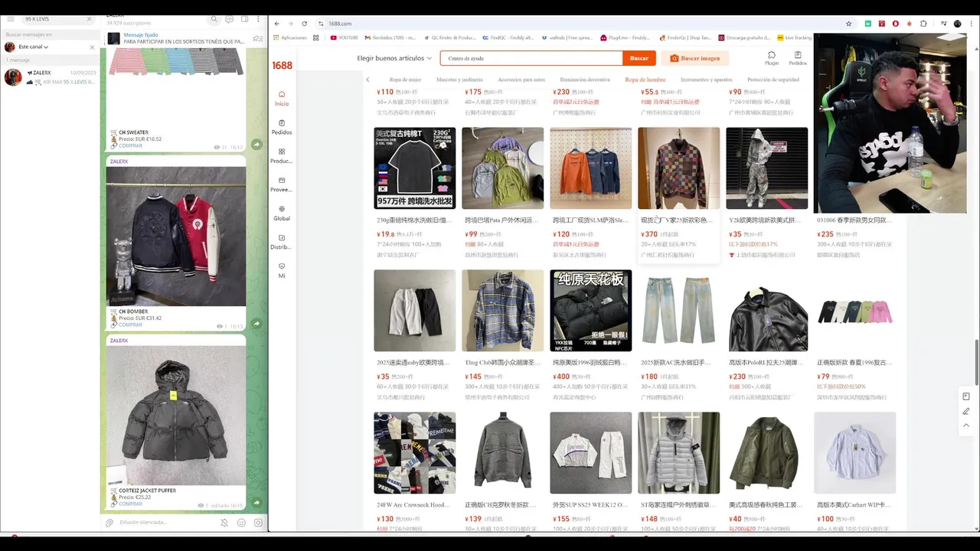The width and height of the screenshot is (980, 551).
Task: Open the YOUTUBE bookmark
Action: point(344,37)
